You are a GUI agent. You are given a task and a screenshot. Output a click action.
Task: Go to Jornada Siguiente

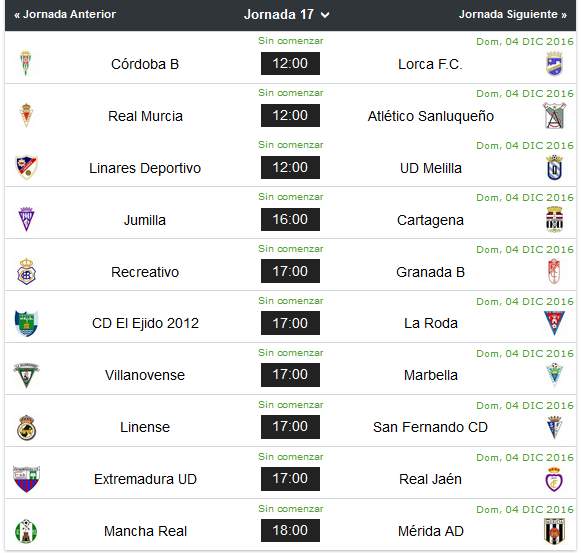513,15
